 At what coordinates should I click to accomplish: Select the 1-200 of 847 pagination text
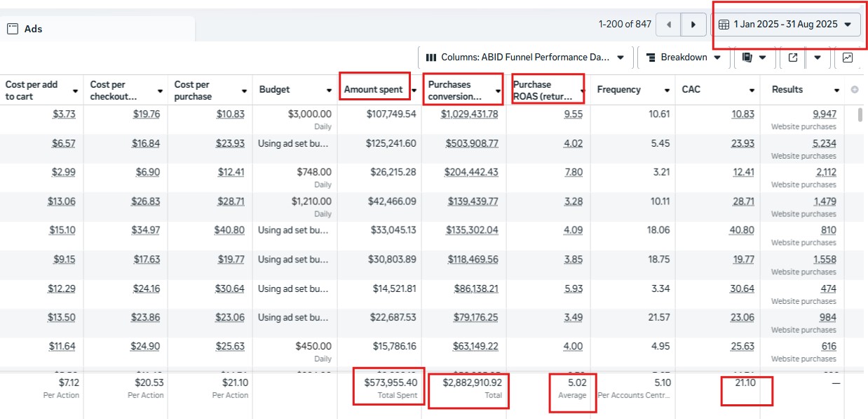click(x=625, y=25)
